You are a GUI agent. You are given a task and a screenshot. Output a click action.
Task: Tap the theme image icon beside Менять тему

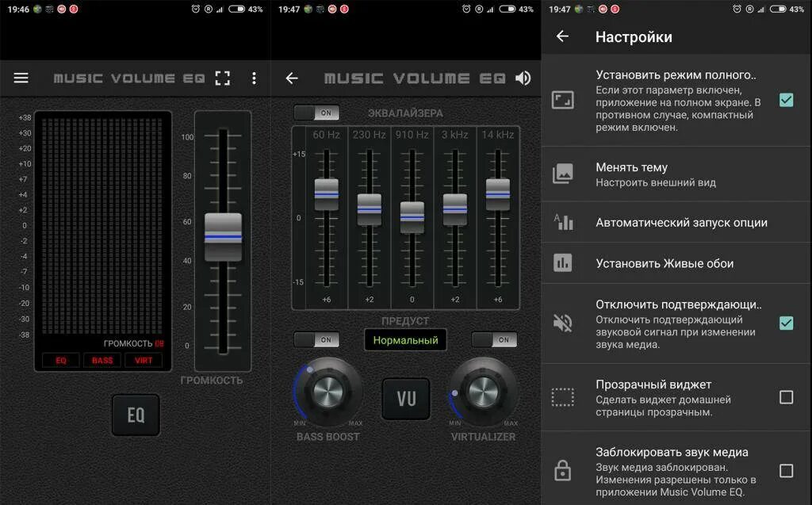click(x=562, y=174)
